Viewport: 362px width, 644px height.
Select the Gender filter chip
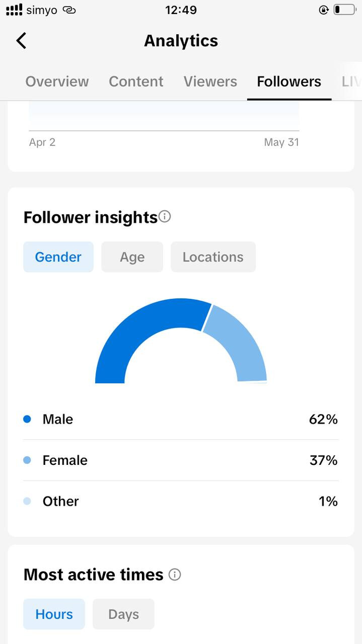(58, 257)
